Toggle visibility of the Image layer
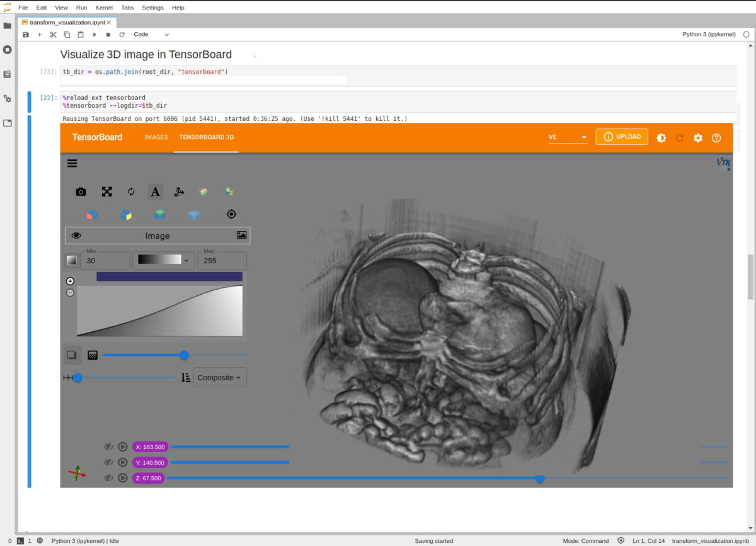The height and width of the screenshot is (546, 756). [77, 235]
